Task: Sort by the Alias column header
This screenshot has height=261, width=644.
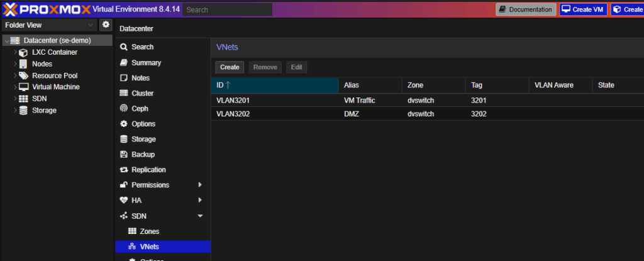Action: [370, 85]
